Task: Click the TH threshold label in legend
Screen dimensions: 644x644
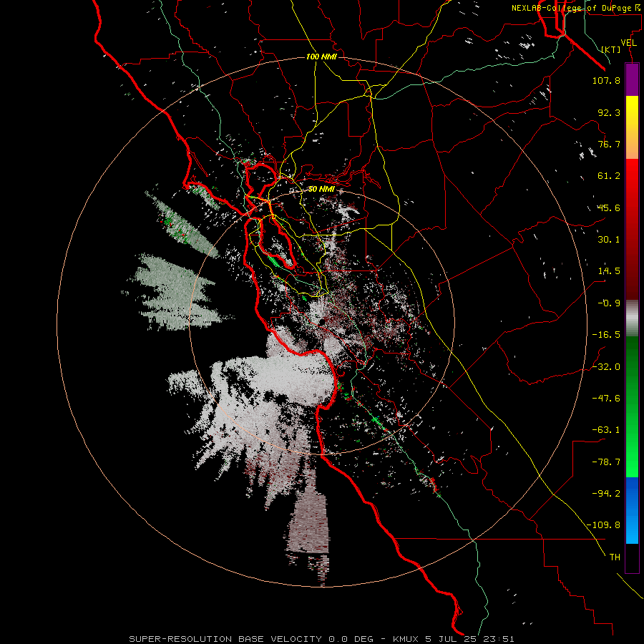Action: click(615, 557)
